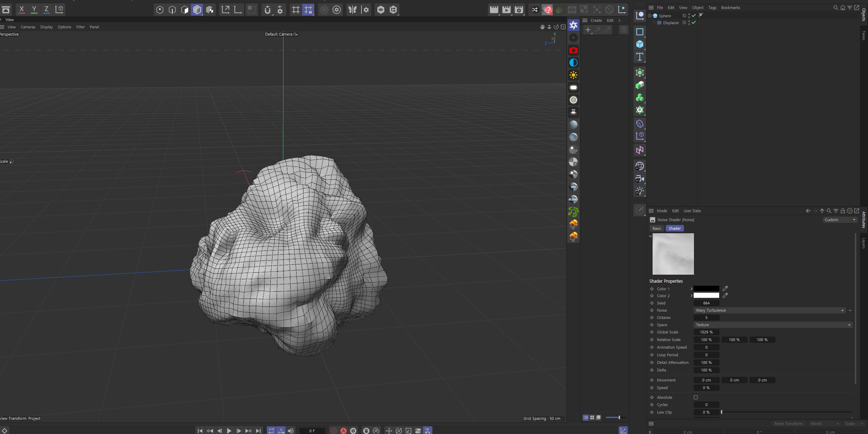Go to end of animation

pyautogui.click(x=258, y=431)
